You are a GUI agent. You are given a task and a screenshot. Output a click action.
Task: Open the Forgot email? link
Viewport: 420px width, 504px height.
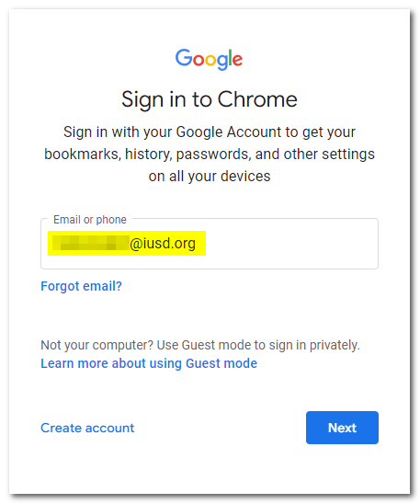(81, 286)
